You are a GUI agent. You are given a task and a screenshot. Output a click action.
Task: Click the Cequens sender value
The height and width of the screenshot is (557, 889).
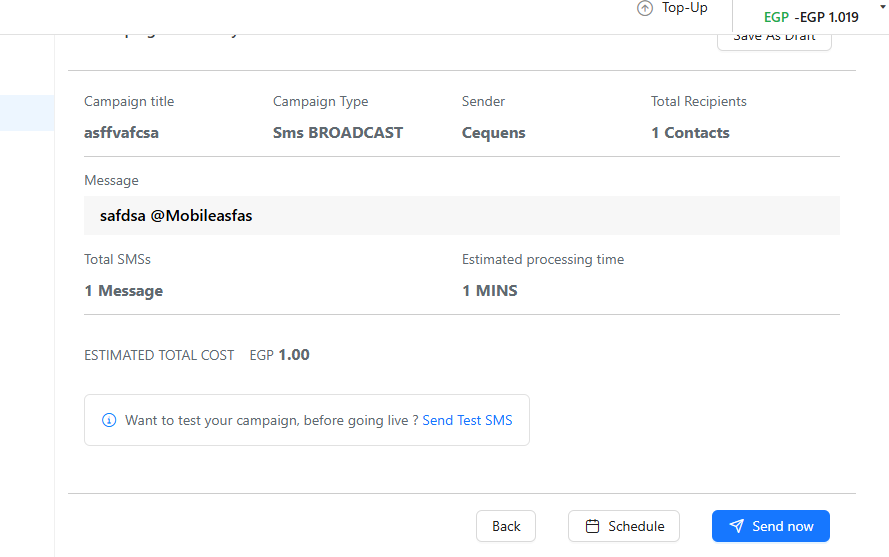[493, 133]
